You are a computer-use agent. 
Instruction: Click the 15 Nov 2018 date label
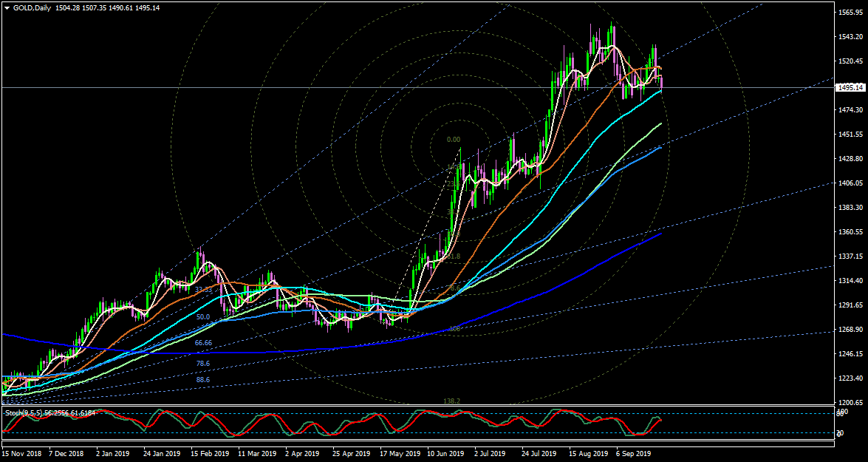(x=21, y=454)
